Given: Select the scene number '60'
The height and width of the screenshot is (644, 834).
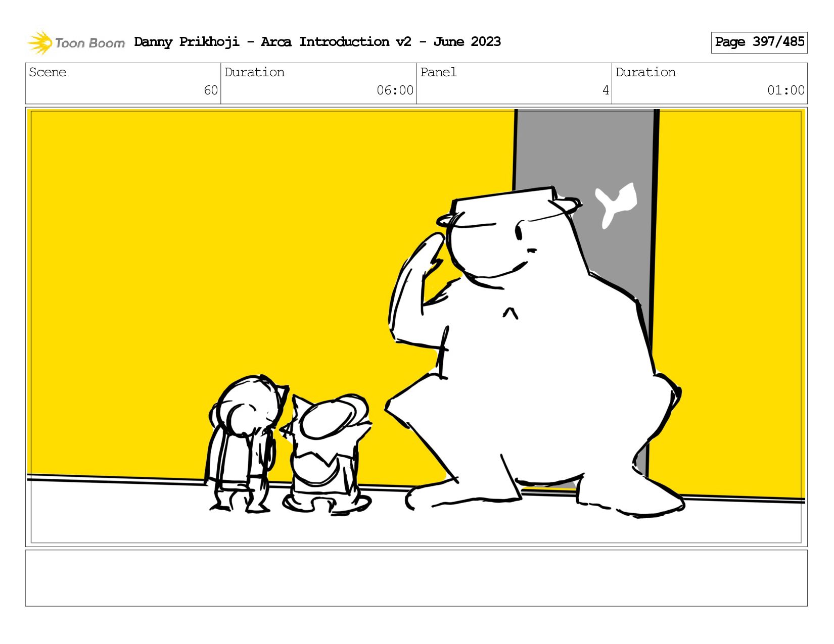Looking at the screenshot, I should pyautogui.click(x=211, y=90).
